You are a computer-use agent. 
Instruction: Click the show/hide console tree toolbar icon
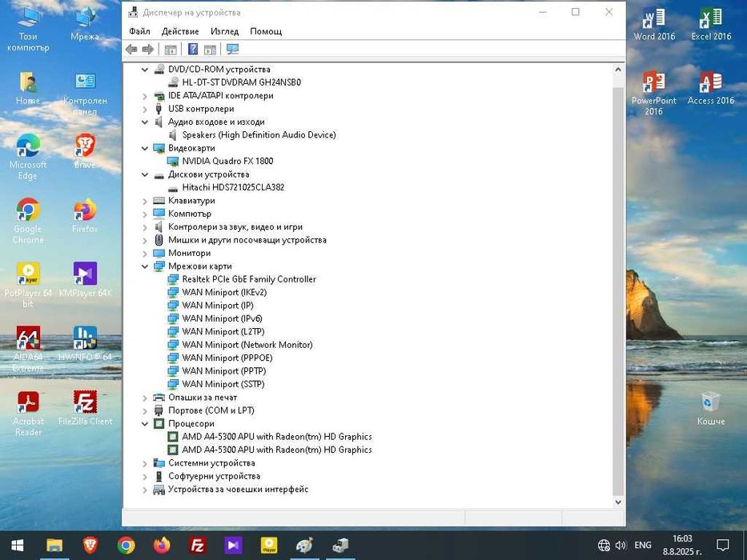click(170, 49)
